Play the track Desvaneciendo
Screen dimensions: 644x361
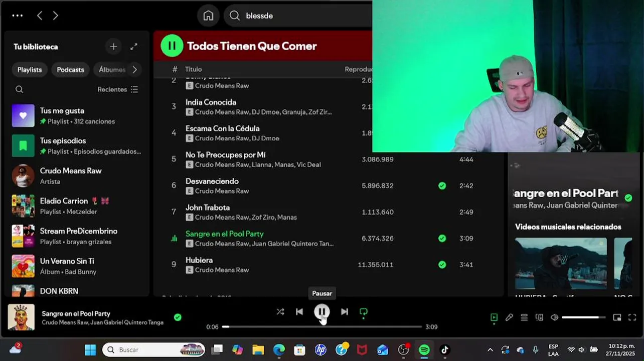pyautogui.click(x=212, y=181)
